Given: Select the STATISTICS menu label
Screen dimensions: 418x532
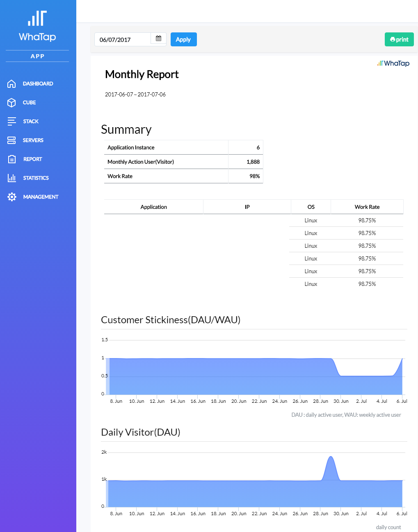Looking at the screenshot, I should tap(36, 178).
